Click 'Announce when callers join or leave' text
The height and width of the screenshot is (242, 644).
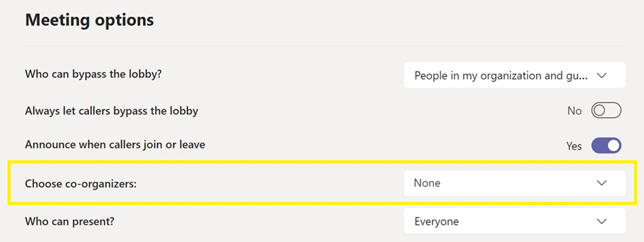tap(115, 145)
